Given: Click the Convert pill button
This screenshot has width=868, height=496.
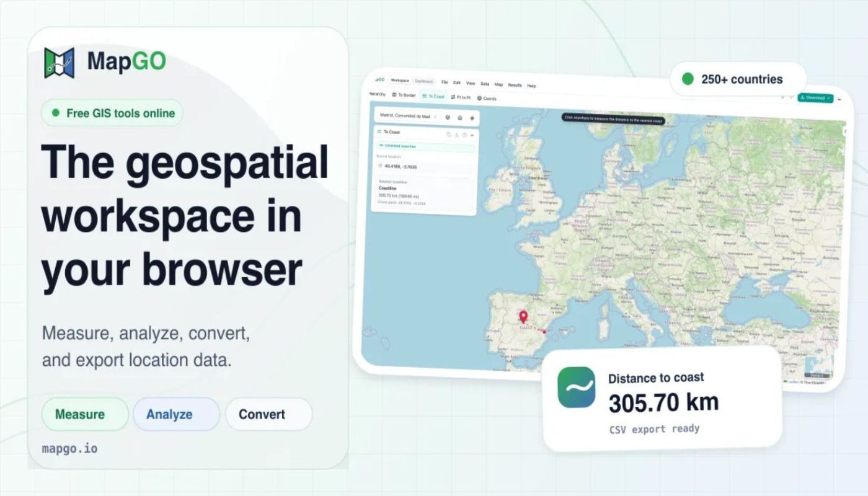Looking at the screenshot, I should click(x=268, y=414).
